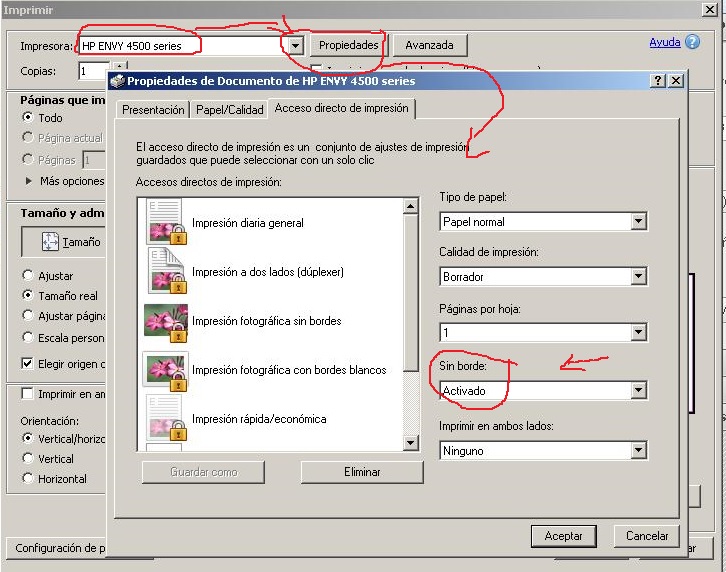Open the question mark help button in the Propiedades title bar
The width and height of the screenshot is (726, 572).
pyautogui.click(x=657, y=81)
